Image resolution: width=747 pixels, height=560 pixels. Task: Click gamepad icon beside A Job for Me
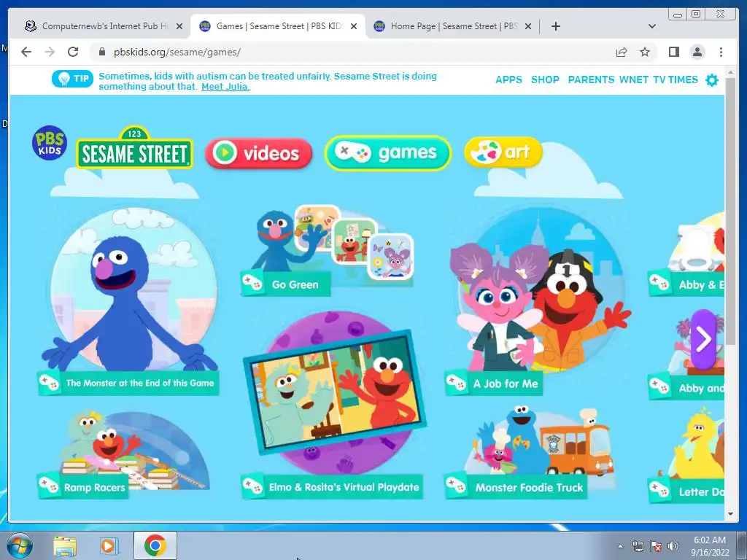coord(456,382)
